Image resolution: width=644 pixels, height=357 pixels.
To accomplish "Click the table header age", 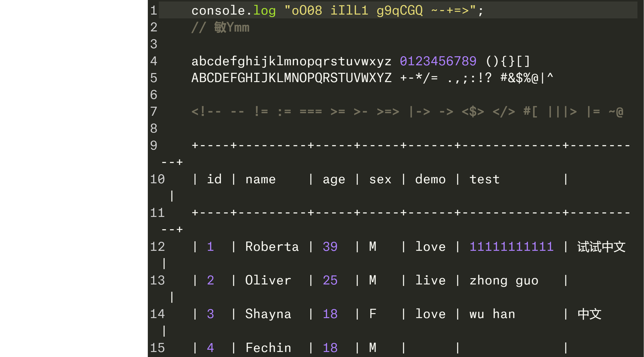I will click(334, 180).
